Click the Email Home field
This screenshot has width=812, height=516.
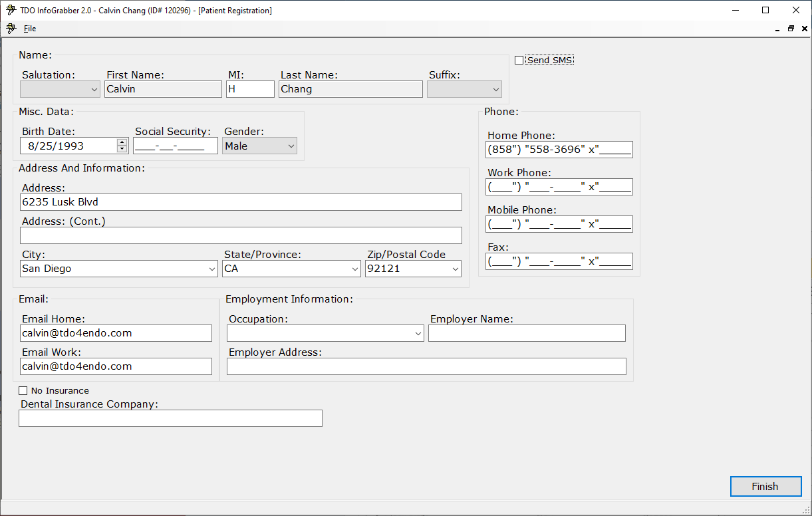116,333
